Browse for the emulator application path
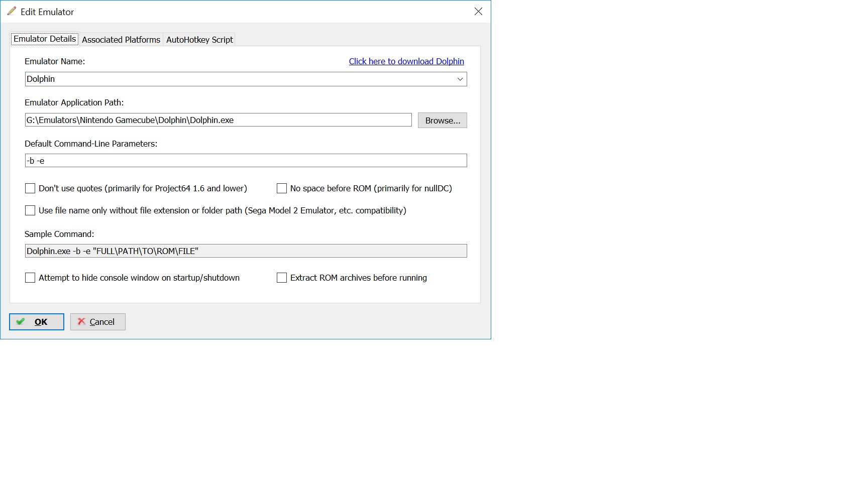Image resolution: width=868 pixels, height=488 pixels. click(443, 120)
